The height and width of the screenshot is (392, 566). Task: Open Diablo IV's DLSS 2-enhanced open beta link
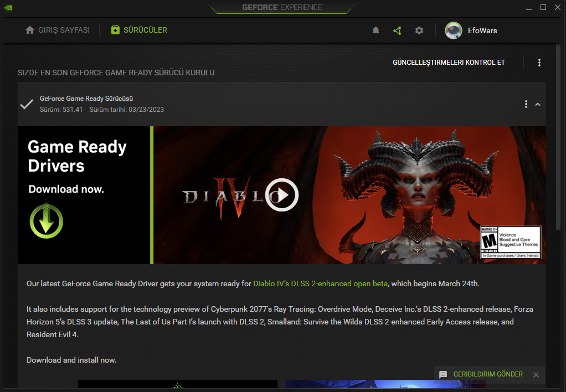click(321, 283)
